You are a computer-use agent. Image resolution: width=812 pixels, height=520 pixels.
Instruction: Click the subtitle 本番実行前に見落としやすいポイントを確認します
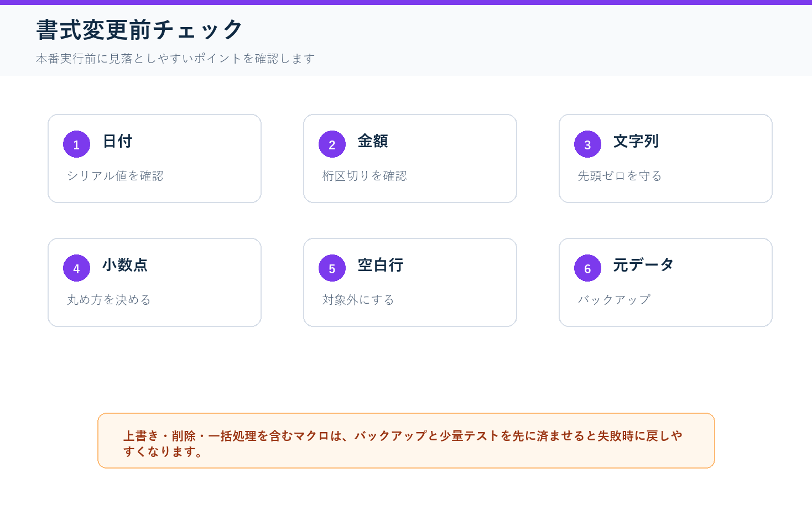coord(175,59)
